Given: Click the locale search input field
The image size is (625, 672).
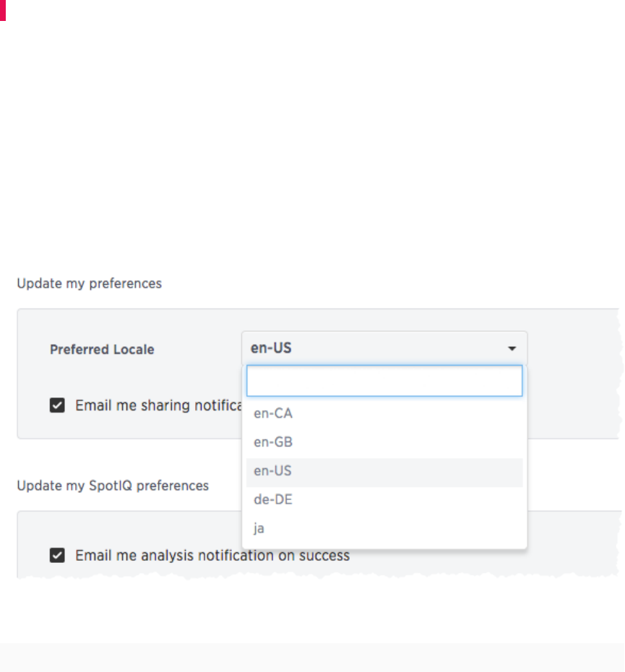Looking at the screenshot, I should [384, 381].
